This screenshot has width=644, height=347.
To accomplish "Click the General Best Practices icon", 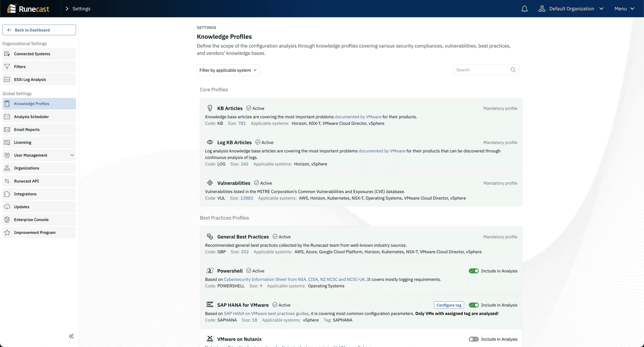I will [210, 236].
